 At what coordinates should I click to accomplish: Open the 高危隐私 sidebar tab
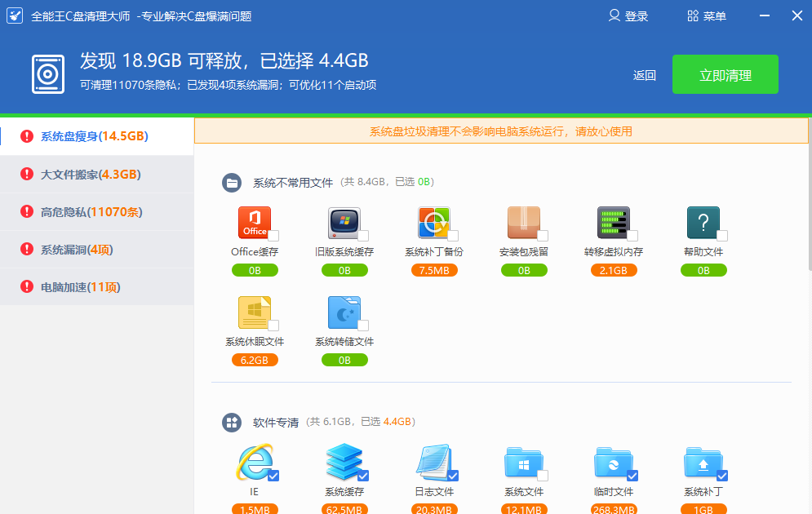point(91,212)
